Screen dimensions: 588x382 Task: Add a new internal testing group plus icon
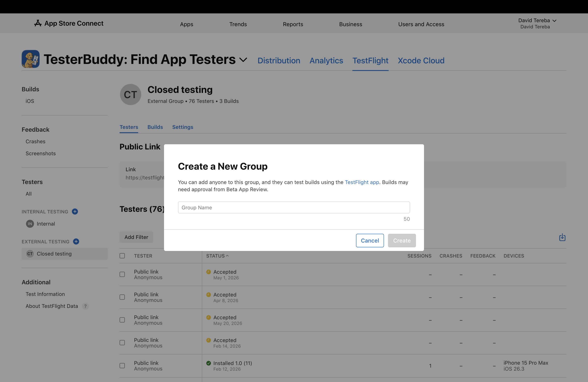click(x=75, y=212)
